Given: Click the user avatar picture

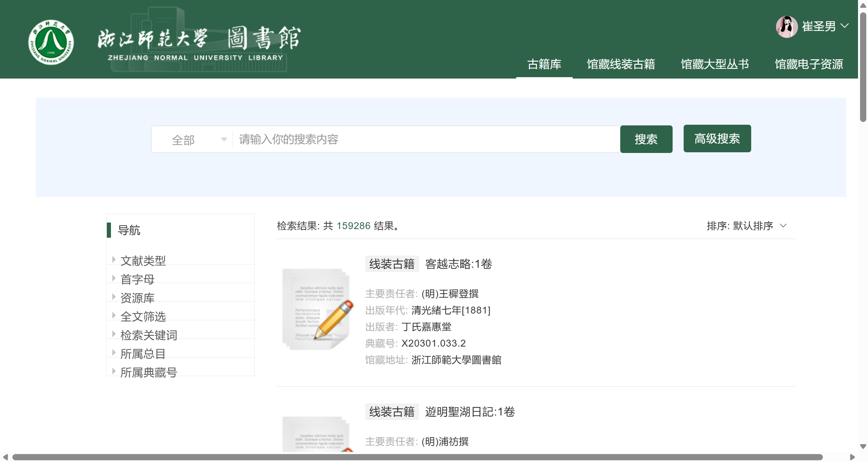Looking at the screenshot, I should click(787, 27).
